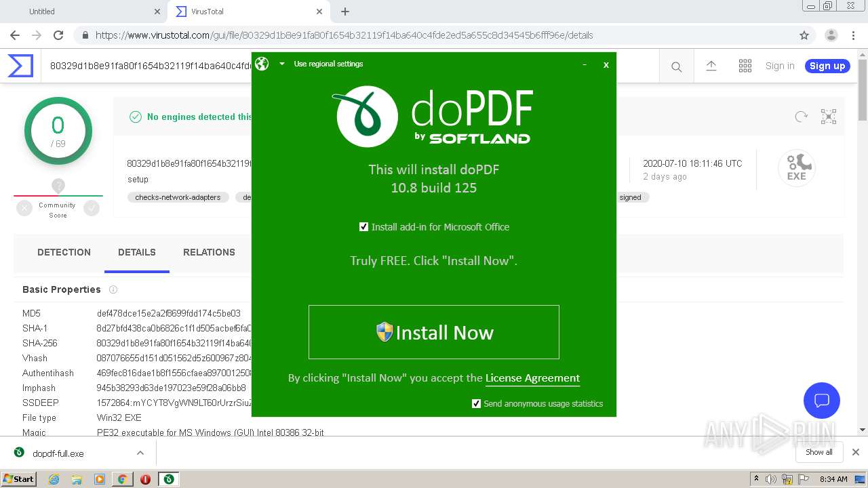Bookmark this page with the star icon

pos(804,35)
